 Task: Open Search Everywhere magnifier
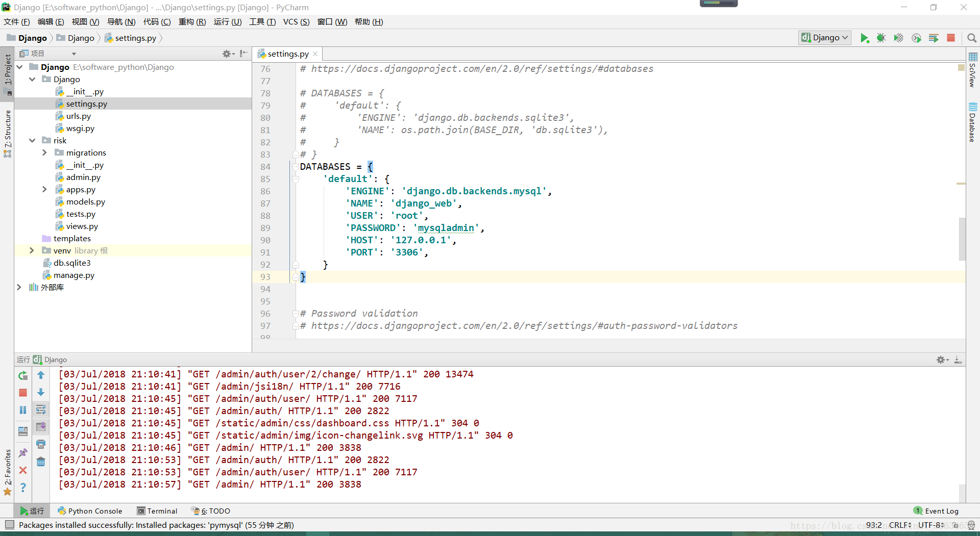click(x=972, y=38)
